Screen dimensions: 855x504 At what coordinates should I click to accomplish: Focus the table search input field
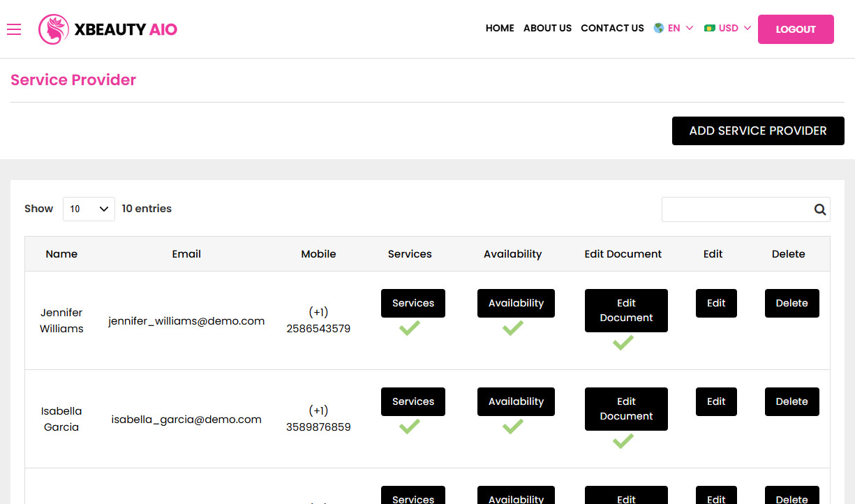735,209
